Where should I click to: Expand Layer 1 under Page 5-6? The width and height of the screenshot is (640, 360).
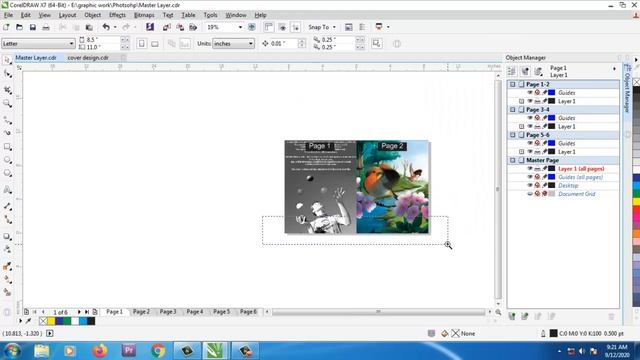pyautogui.click(x=521, y=152)
